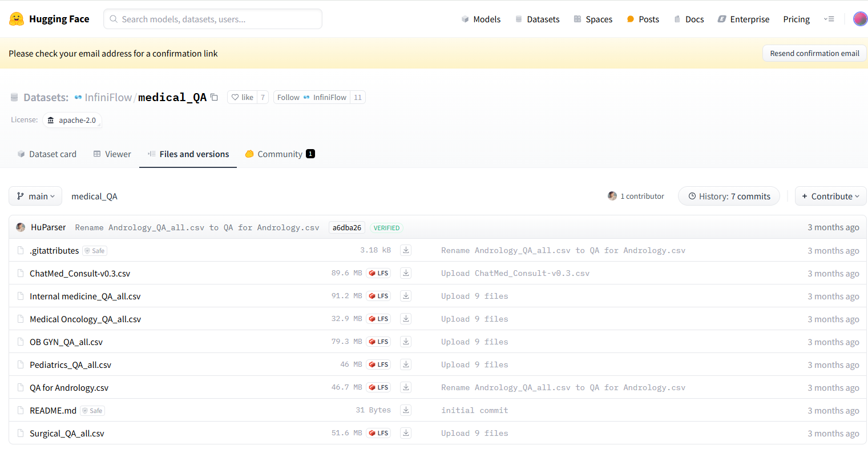The image size is (868, 449).
Task: Open Posts in top navigation
Action: pyautogui.click(x=643, y=19)
